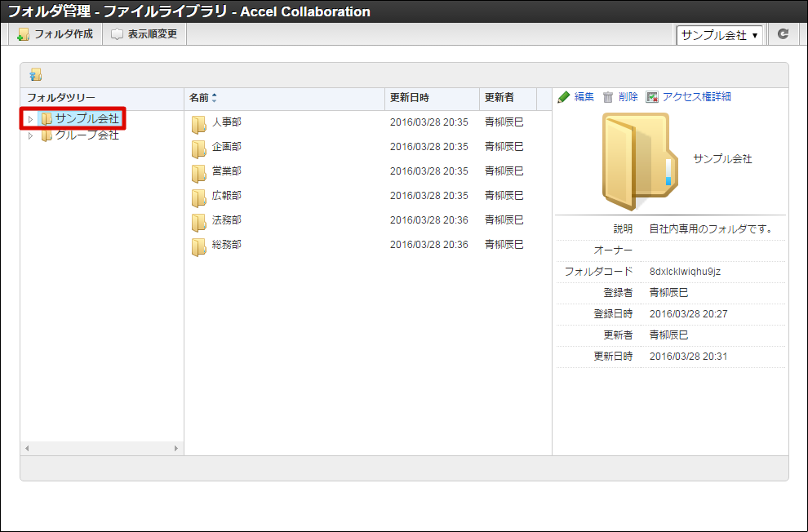808x532 pixels.
Task: Expand the グループ会社 tree node
Action: click(30, 136)
